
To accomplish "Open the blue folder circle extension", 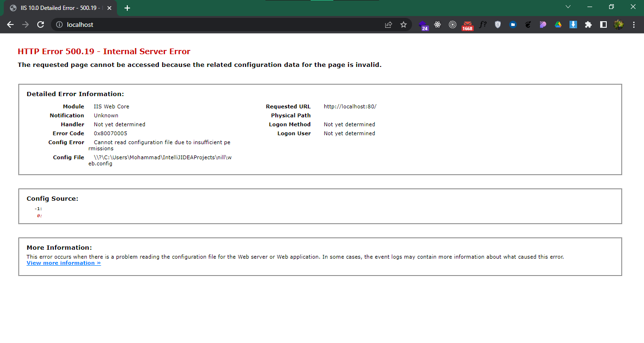I will 513,24.
